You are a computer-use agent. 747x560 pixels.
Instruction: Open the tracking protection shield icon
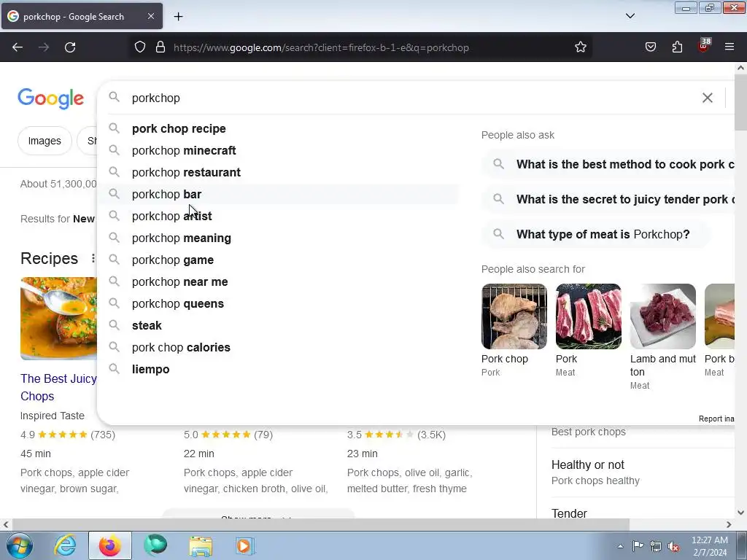click(x=139, y=47)
